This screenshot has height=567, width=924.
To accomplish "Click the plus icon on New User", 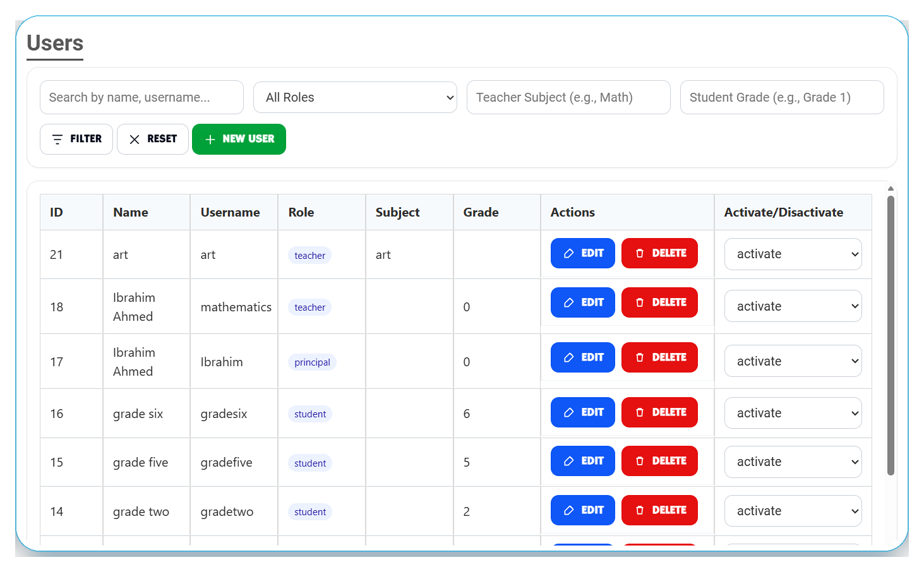I will point(210,140).
